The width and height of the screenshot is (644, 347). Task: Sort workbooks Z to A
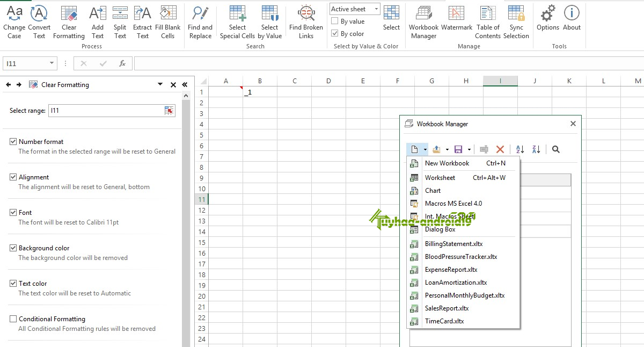(x=536, y=149)
